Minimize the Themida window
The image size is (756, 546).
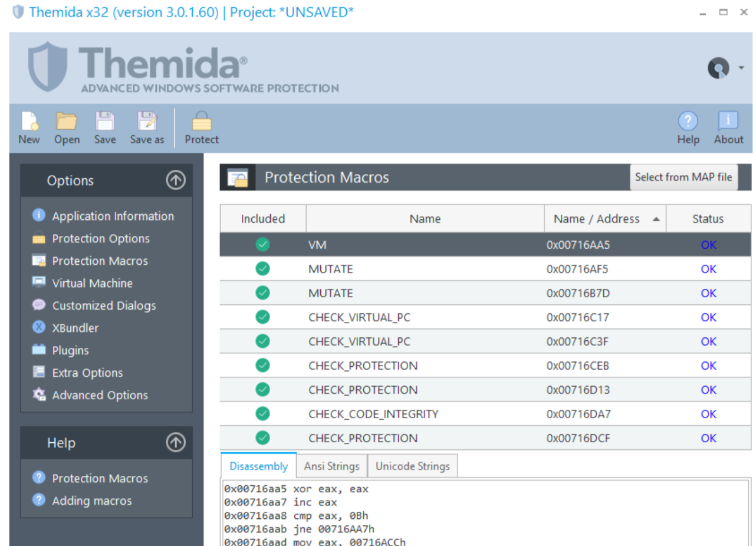(703, 12)
